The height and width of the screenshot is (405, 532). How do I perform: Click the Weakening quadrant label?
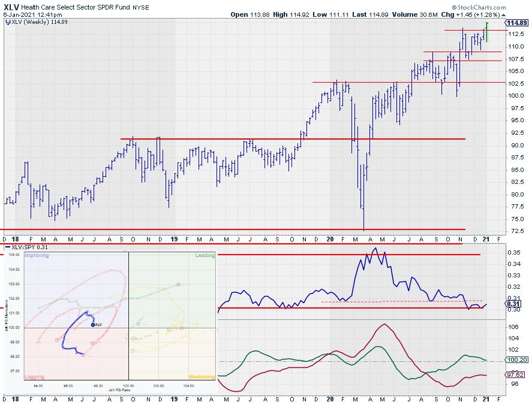(x=201, y=376)
